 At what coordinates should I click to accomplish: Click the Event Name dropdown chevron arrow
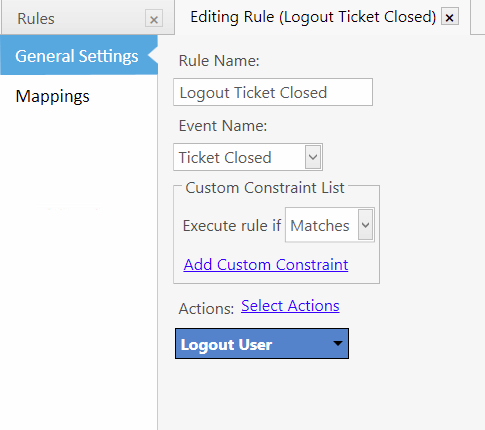(313, 157)
